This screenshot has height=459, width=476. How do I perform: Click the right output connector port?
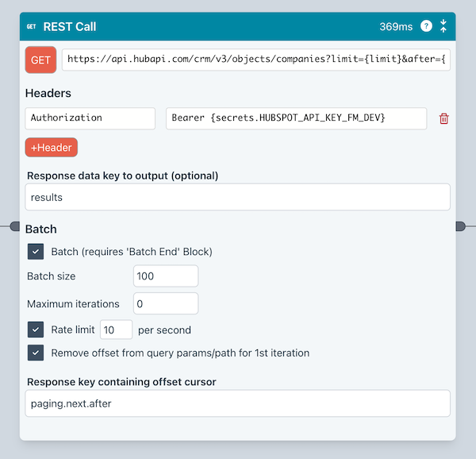tap(461, 226)
